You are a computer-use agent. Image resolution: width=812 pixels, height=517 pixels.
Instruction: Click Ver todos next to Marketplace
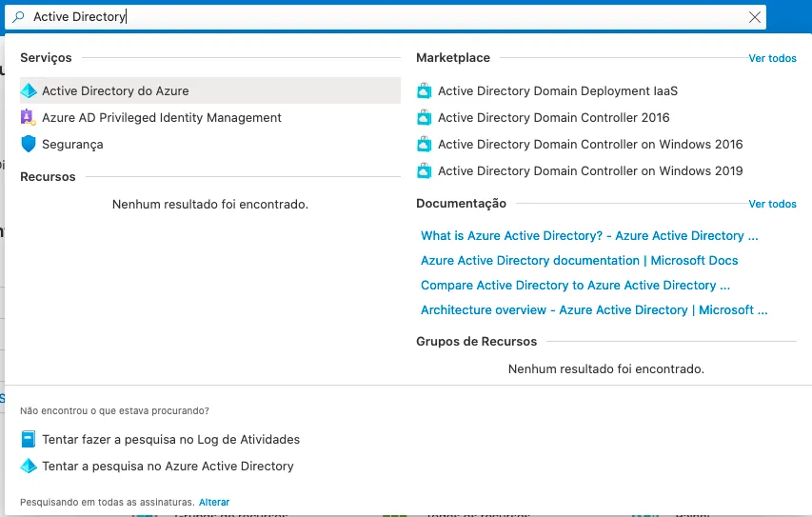(x=772, y=58)
